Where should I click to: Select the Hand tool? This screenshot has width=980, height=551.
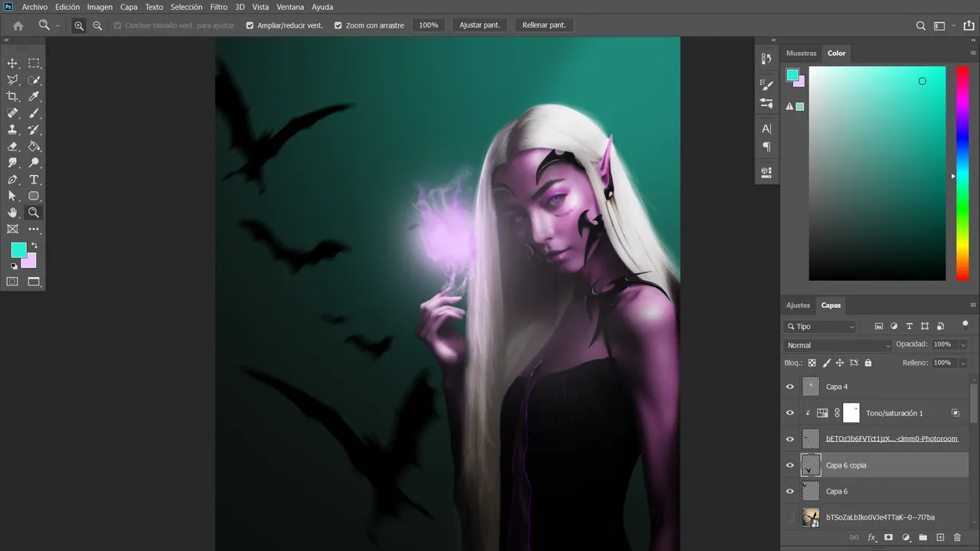[x=12, y=213]
